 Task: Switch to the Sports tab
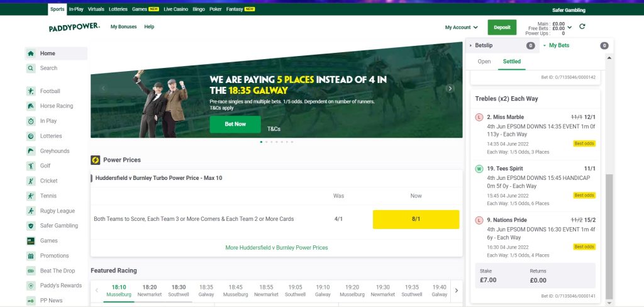click(x=57, y=9)
